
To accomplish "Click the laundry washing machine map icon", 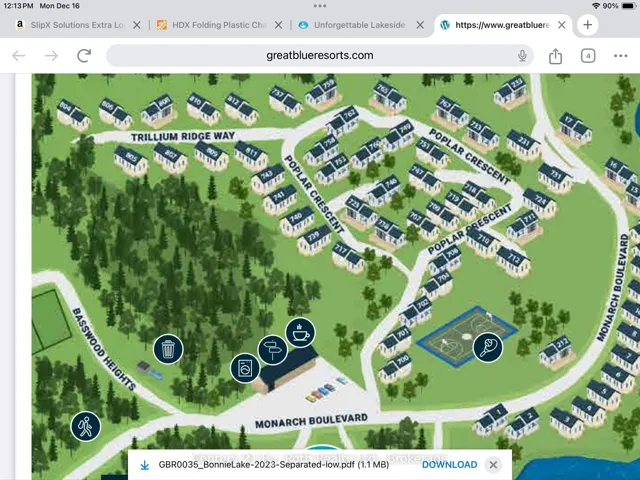I will pyautogui.click(x=244, y=368).
